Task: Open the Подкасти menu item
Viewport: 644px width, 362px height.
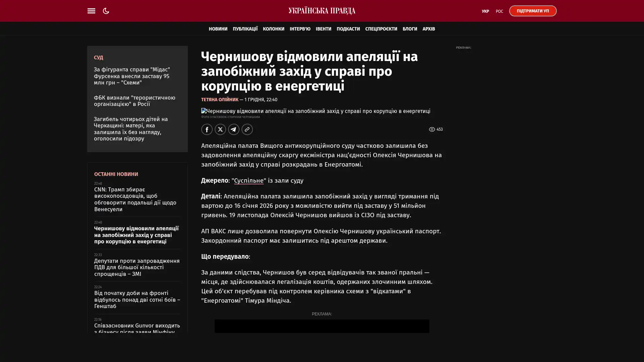Action: click(348, 29)
